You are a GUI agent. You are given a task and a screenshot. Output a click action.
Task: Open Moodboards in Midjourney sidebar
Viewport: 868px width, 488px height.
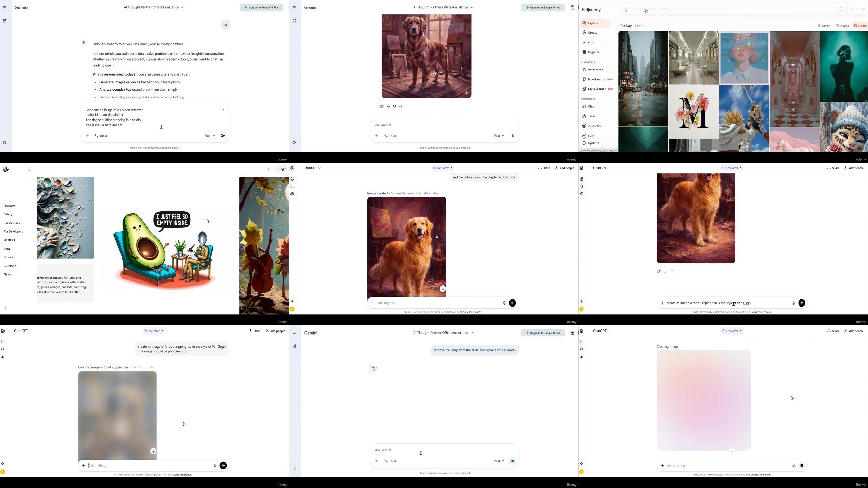[x=597, y=79]
